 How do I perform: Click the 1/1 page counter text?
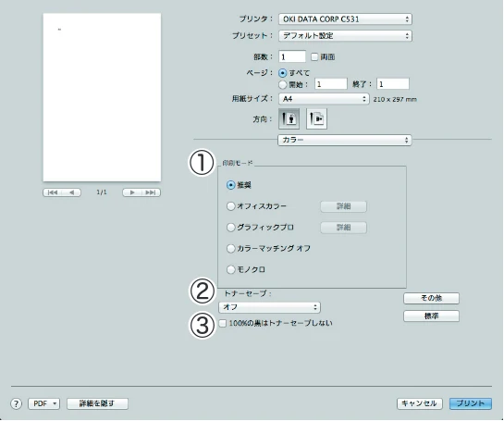[102, 192]
